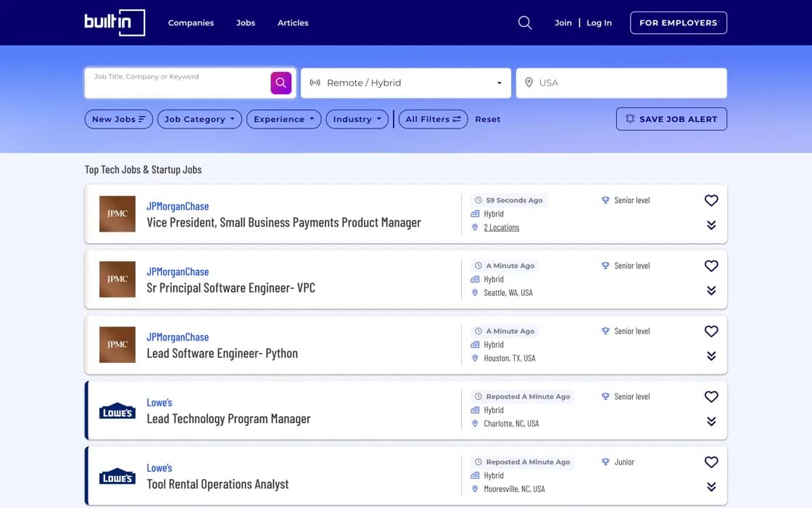The image size is (812, 508).
Task: Open the Companies menu
Action: [191, 22]
